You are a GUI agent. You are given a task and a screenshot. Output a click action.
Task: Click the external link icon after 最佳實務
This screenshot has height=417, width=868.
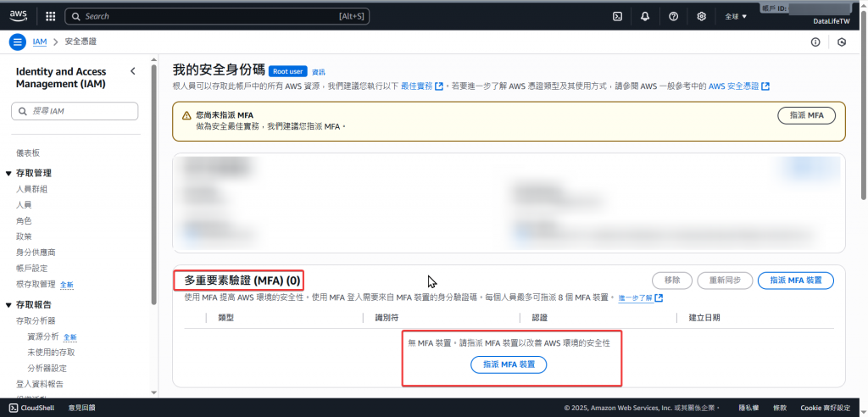(439, 86)
